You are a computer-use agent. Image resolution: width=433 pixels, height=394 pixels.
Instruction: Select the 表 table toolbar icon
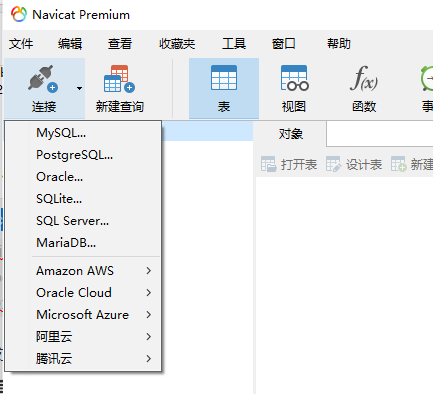click(224, 78)
